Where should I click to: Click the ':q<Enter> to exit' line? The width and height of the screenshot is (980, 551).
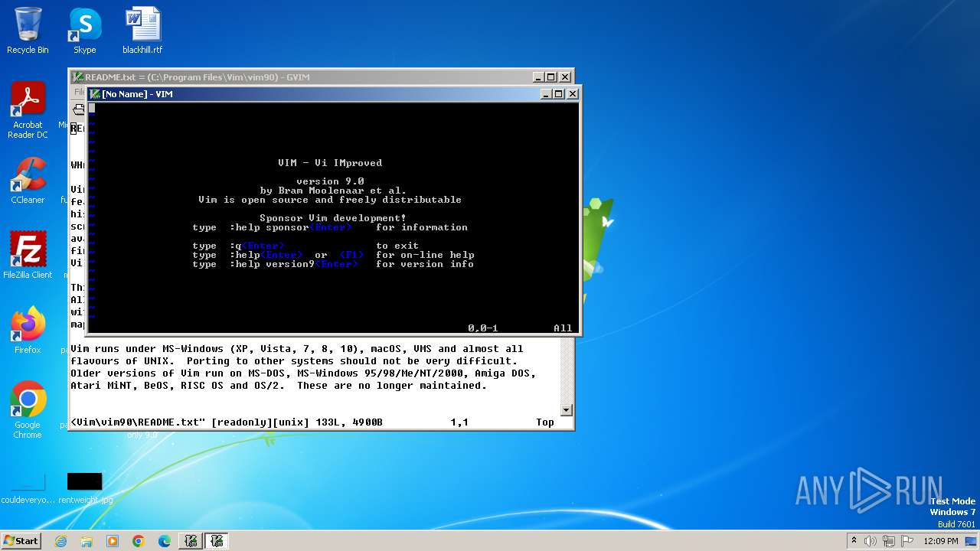pos(305,246)
